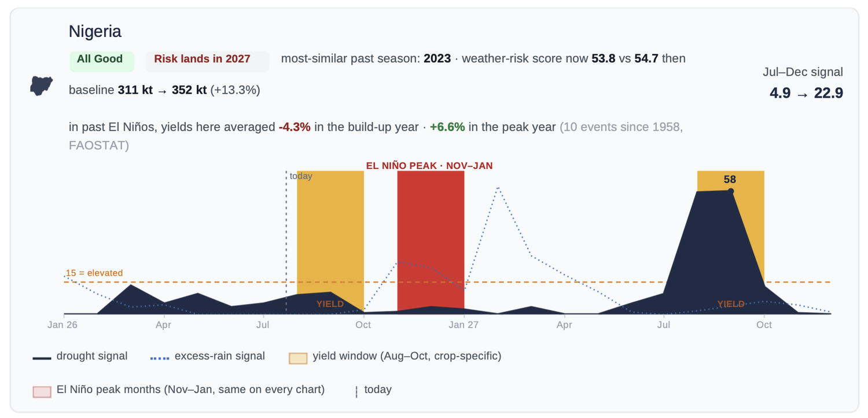Click the El Niño peak months legend swatch
The image size is (868, 418).
[x=42, y=391]
